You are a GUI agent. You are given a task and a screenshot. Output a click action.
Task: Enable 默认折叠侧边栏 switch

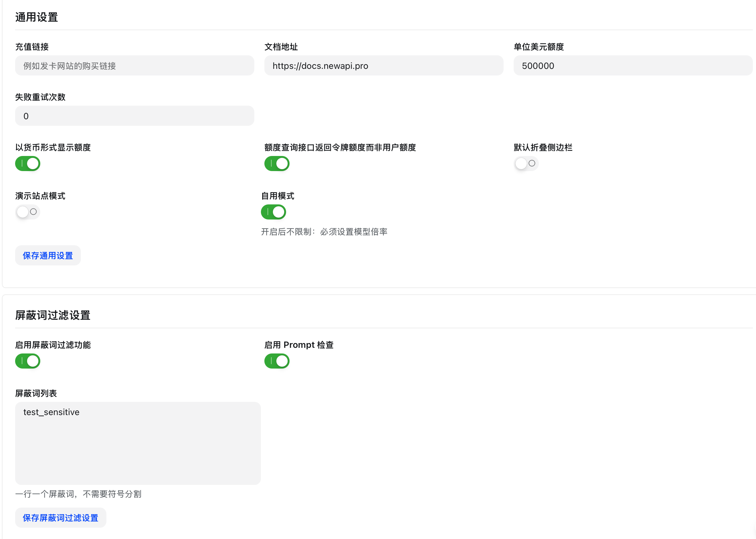point(526,164)
